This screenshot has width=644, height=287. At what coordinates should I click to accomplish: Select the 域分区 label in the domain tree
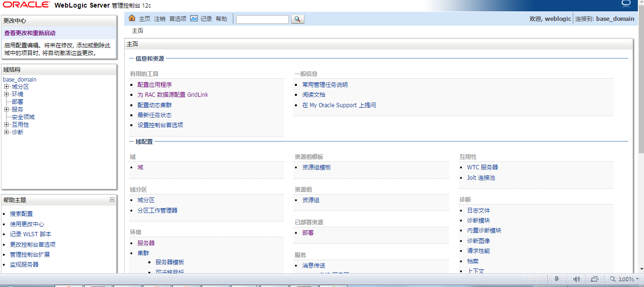click(20, 87)
